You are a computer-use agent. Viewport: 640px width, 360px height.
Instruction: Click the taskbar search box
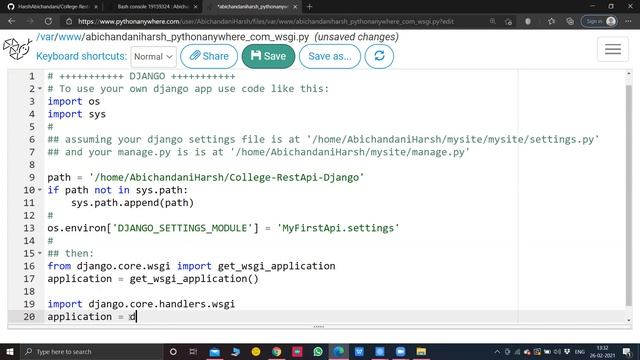pos(92,351)
